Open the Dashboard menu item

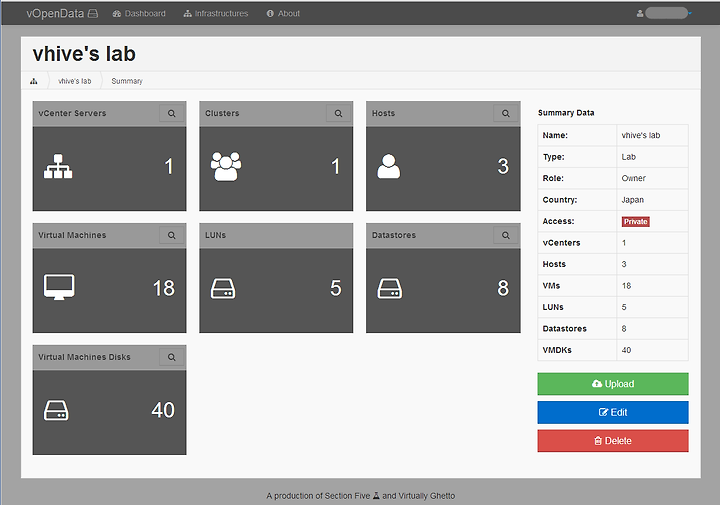[139, 14]
